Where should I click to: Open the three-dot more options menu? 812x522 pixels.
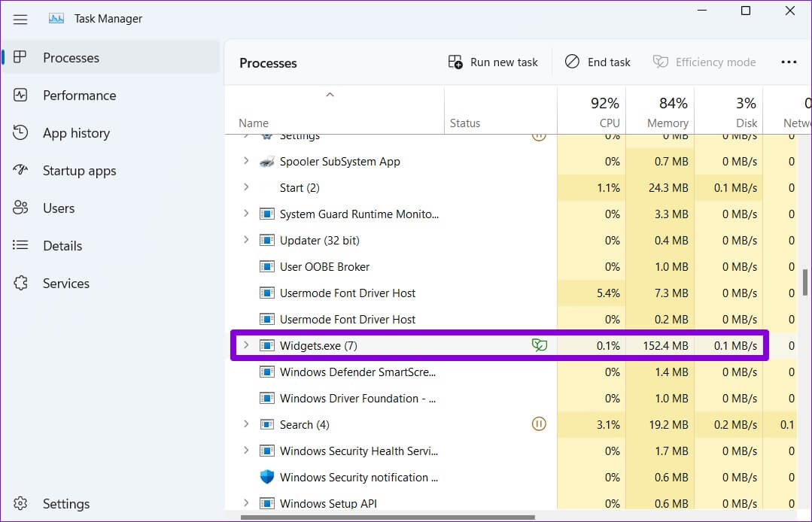789,62
